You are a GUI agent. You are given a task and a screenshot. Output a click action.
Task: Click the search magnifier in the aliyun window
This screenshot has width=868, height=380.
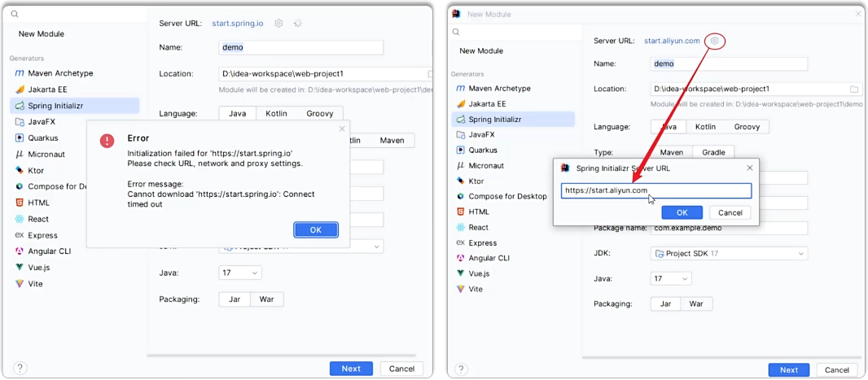click(x=456, y=32)
